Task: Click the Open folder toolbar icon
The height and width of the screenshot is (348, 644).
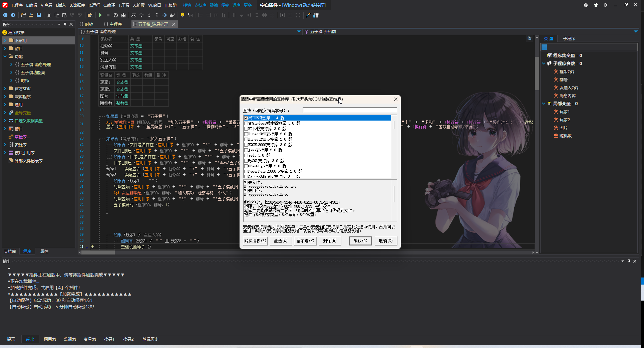Action: pyautogui.click(x=31, y=15)
